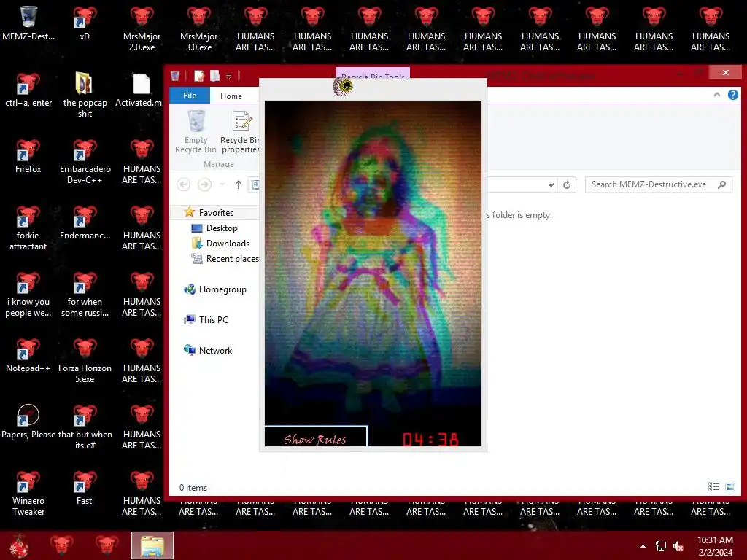Click the Properties icon in Quick Access Toolbar
This screenshot has height=560, width=747.
(x=199, y=76)
